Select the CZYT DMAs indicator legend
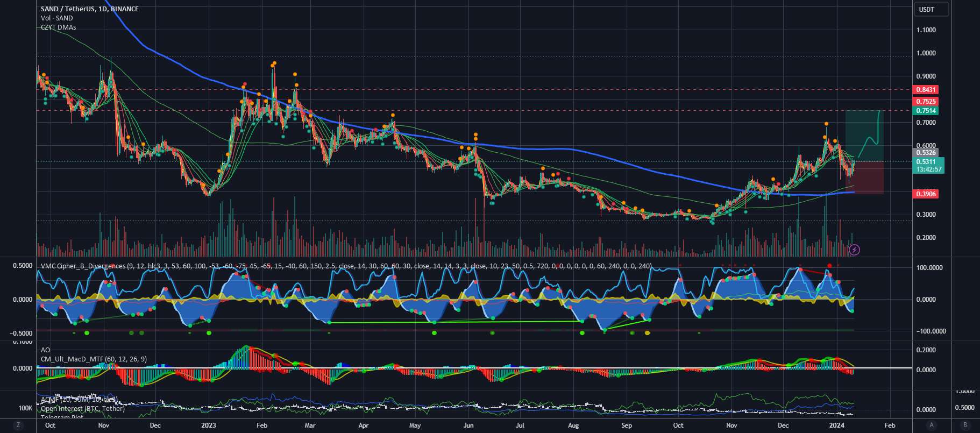 pos(59,27)
